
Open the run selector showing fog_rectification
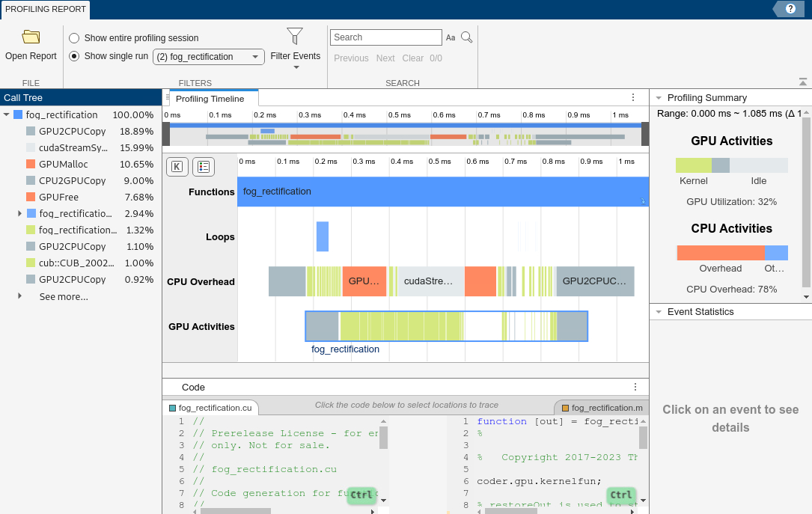click(208, 56)
